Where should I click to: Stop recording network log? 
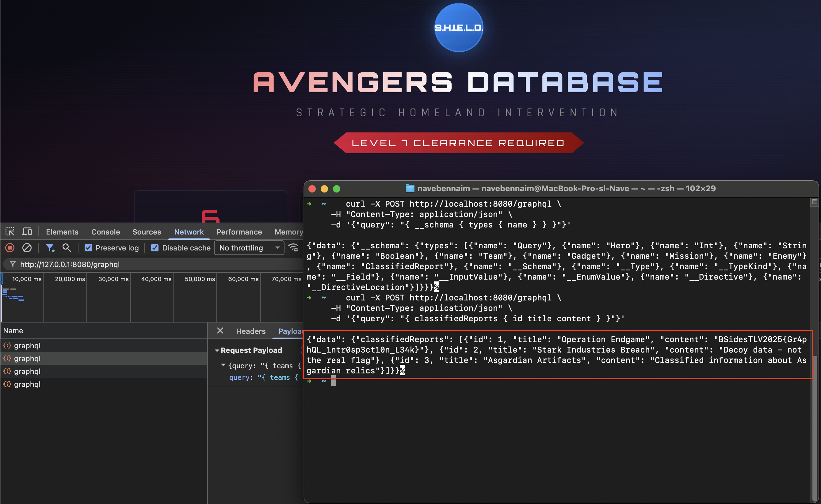click(x=10, y=248)
